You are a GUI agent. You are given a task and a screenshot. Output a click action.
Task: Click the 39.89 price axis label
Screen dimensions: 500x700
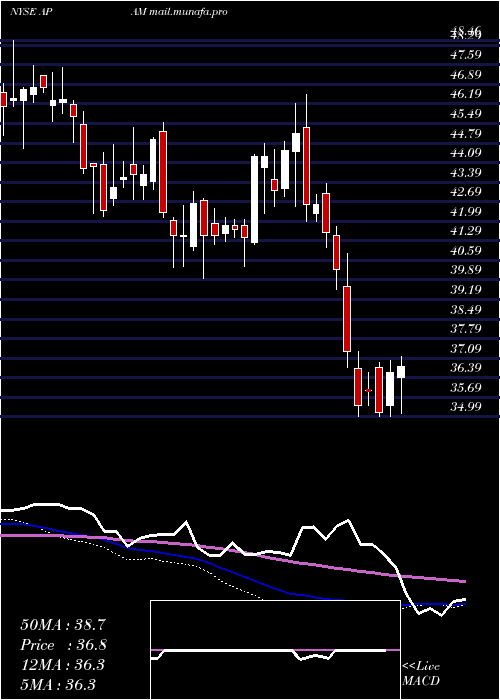pos(466,270)
